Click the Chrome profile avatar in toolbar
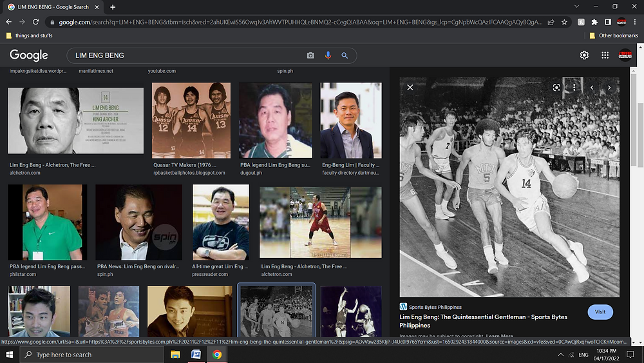The width and height of the screenshot is (644, 363). coord(621,22)
